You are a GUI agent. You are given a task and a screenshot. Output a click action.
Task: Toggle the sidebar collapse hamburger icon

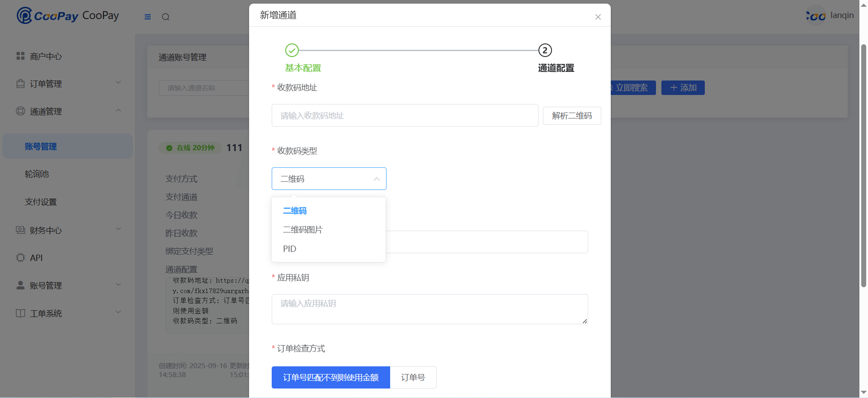tap(148, 17)
